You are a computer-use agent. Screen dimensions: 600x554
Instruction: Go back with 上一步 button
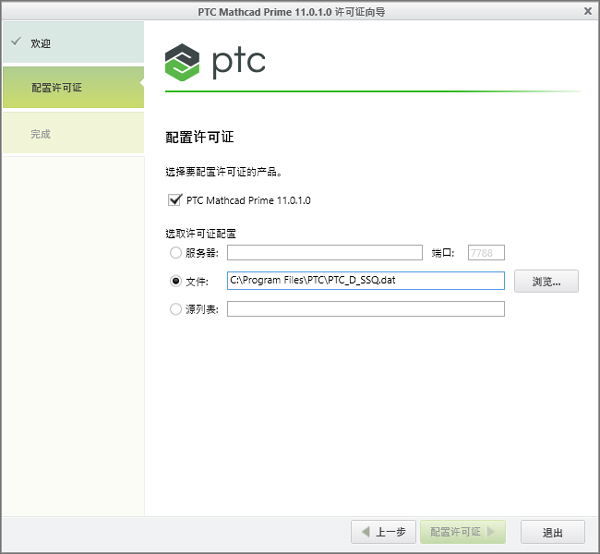383,532
